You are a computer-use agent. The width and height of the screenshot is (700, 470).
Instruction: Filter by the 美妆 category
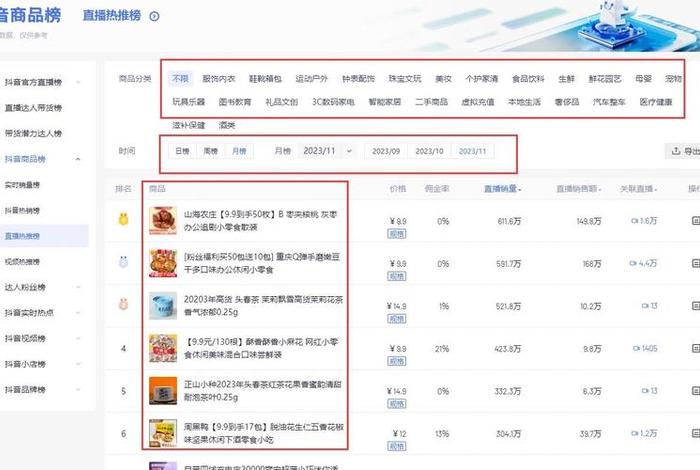pyautogui.click(x=443, y=79)
